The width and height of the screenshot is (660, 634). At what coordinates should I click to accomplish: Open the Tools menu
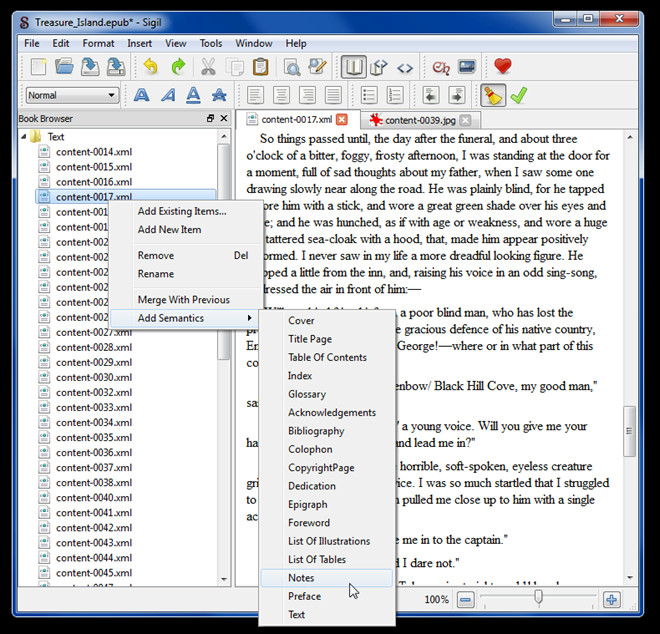(211, 43)
